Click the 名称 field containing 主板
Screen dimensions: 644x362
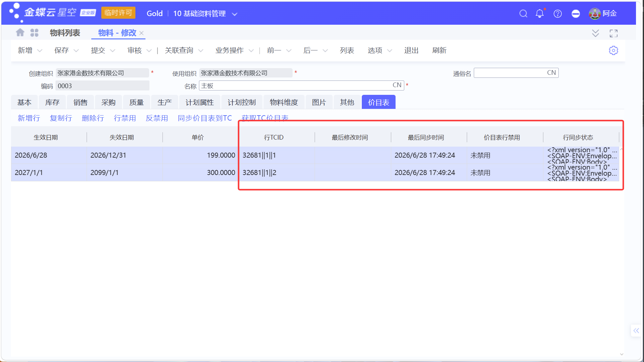tap(301, 85)
